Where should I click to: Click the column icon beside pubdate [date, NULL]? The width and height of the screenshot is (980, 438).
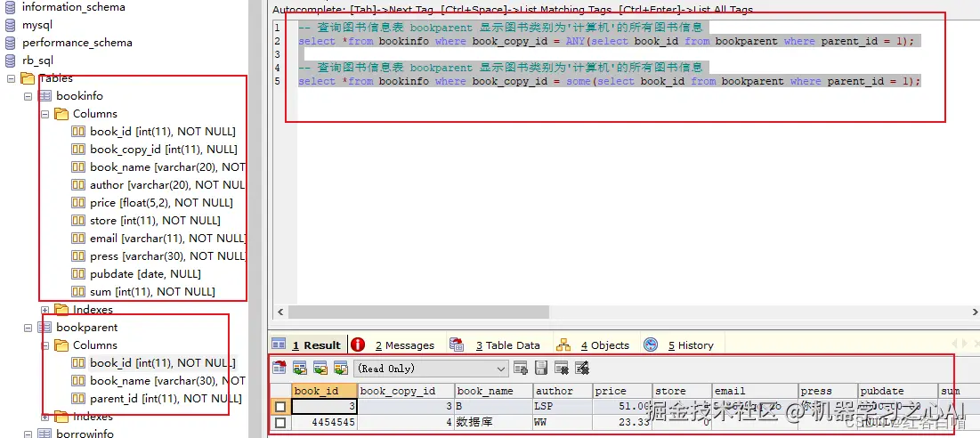pyautogui.click(x=78, y=273)
